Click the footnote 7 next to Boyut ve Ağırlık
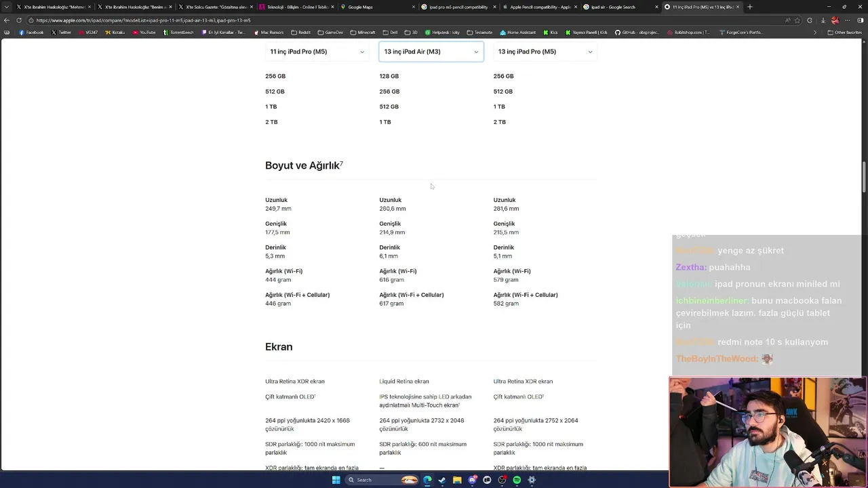 [341, 163]
